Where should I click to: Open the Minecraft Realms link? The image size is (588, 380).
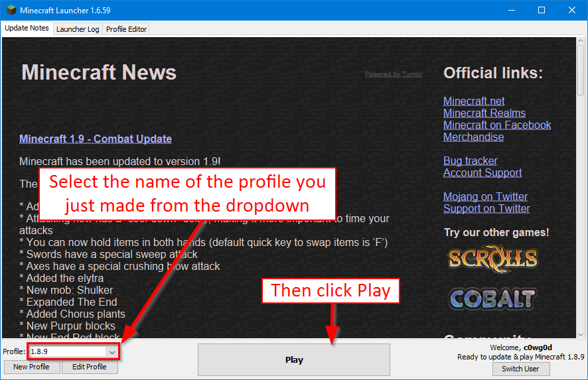click(x=484, y=113)
